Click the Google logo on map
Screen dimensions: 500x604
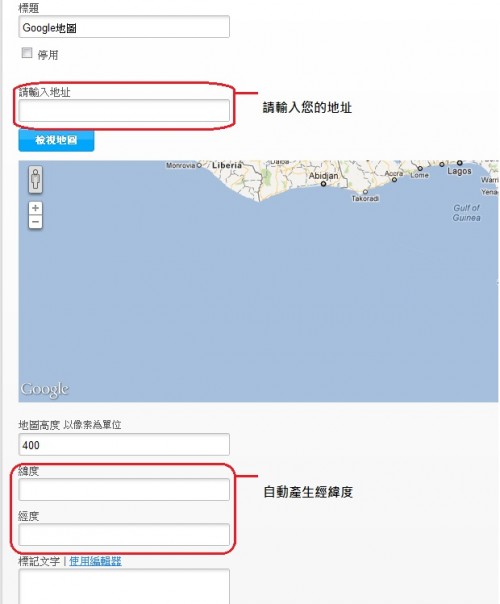tap(45, 390)
